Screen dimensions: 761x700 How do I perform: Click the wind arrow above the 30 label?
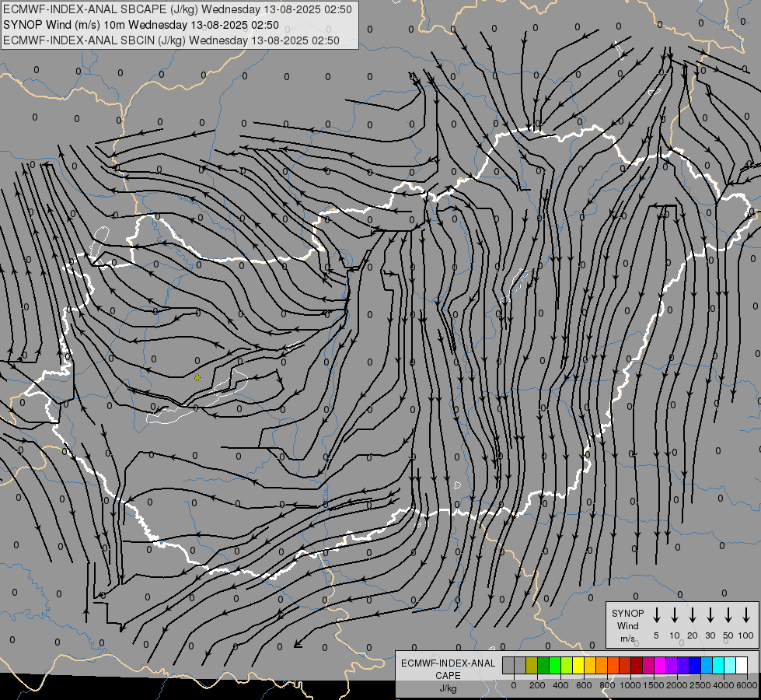710,615
